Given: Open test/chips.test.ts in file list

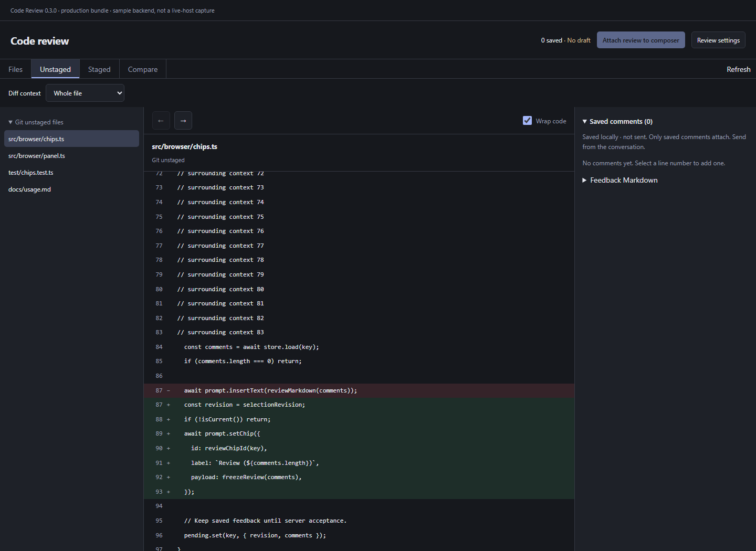Looking at the screenshot, I should click(x=71, y=173).
